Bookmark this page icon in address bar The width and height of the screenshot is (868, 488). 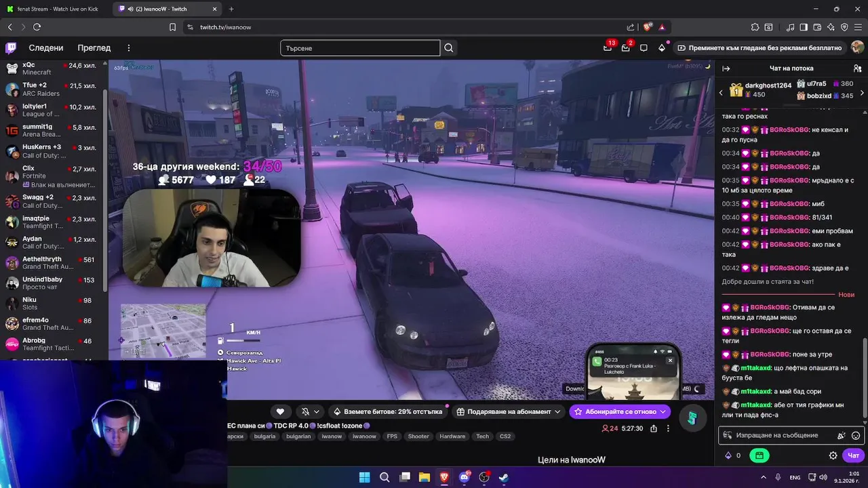click(172, 27)
